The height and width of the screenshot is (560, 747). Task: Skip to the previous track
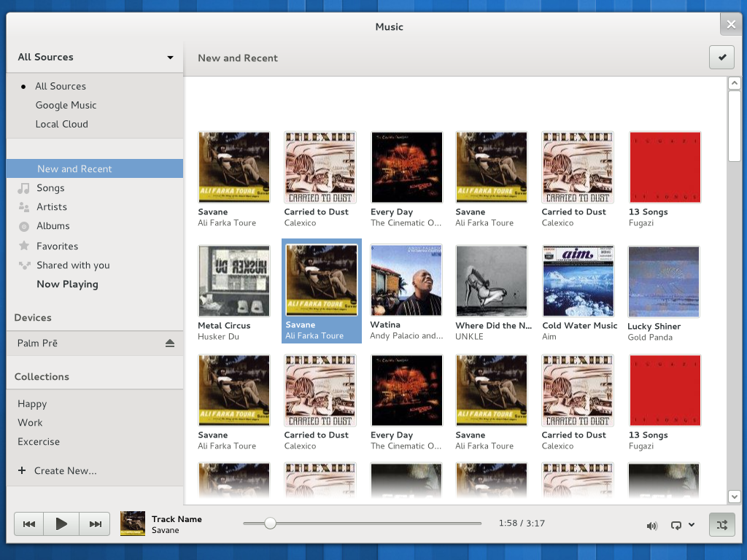(x=29, y=524)
